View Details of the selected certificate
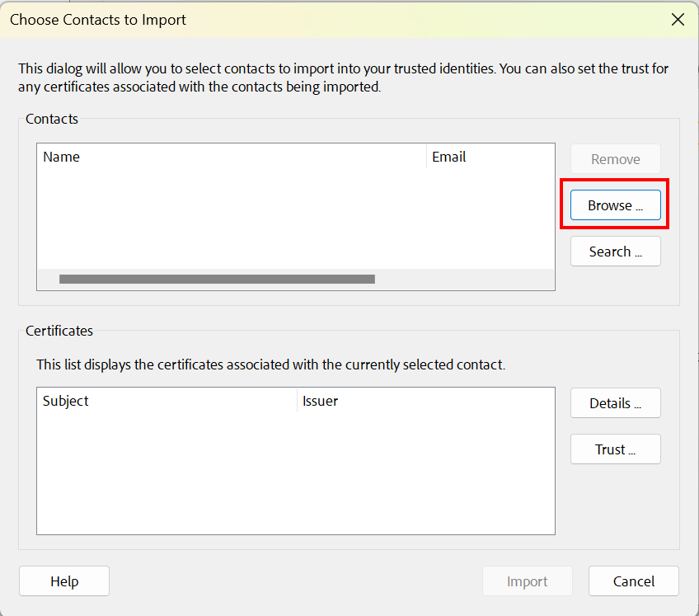This screenshot has height=616, width=699. coord(615,402)
